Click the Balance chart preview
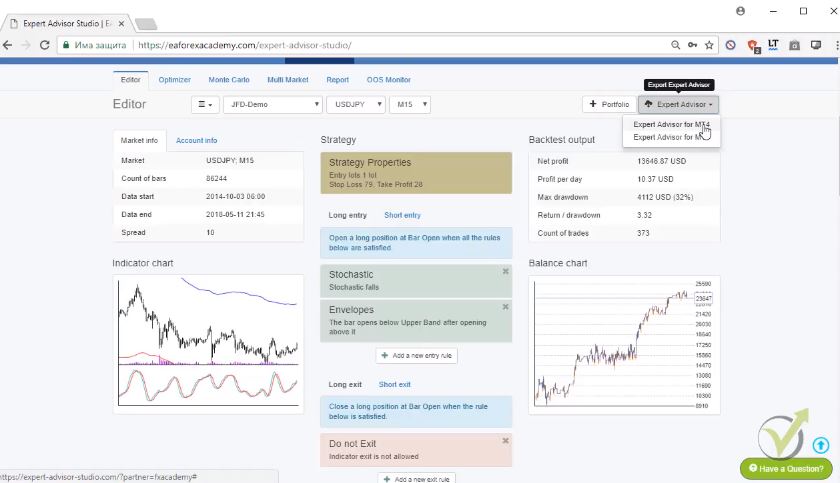840x483 pixels. 624,345
